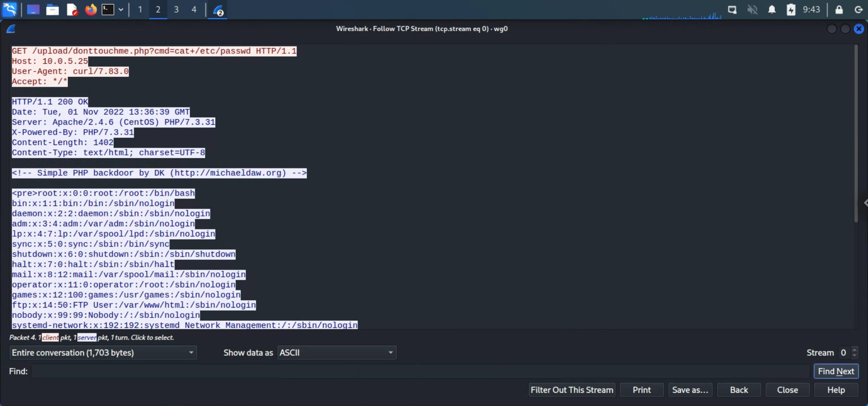Click the X-Powered-By: PHP/7.3.31 line
Image resolution: width=868 pixels, height=406 pixels.
[x=73, y=132]
